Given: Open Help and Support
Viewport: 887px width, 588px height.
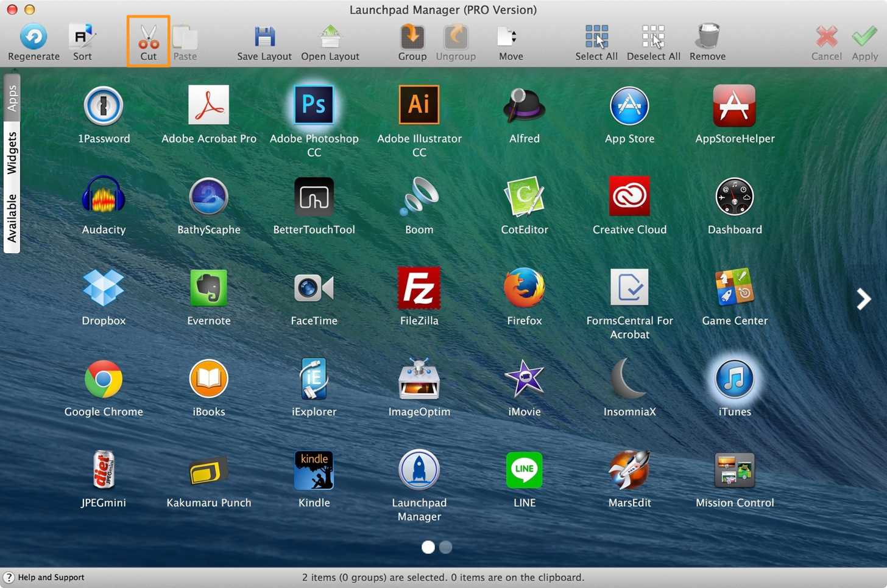Looking at the screenshot, I should pyautogui.click(x=44, y=577).
